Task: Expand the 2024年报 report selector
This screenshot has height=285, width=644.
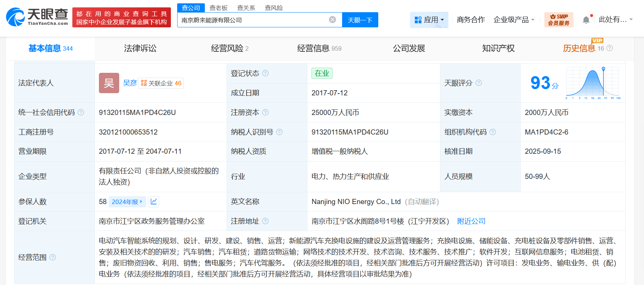Action: point(127,201)
